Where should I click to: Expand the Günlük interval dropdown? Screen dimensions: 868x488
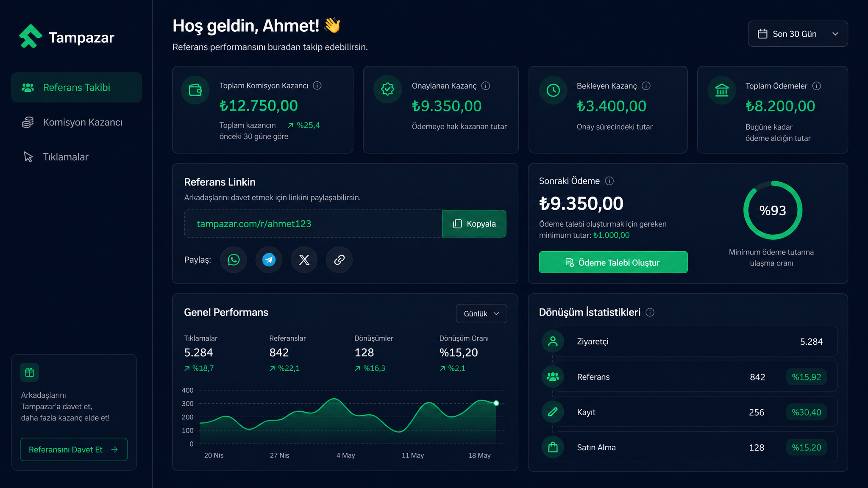[x=481, y=313]
